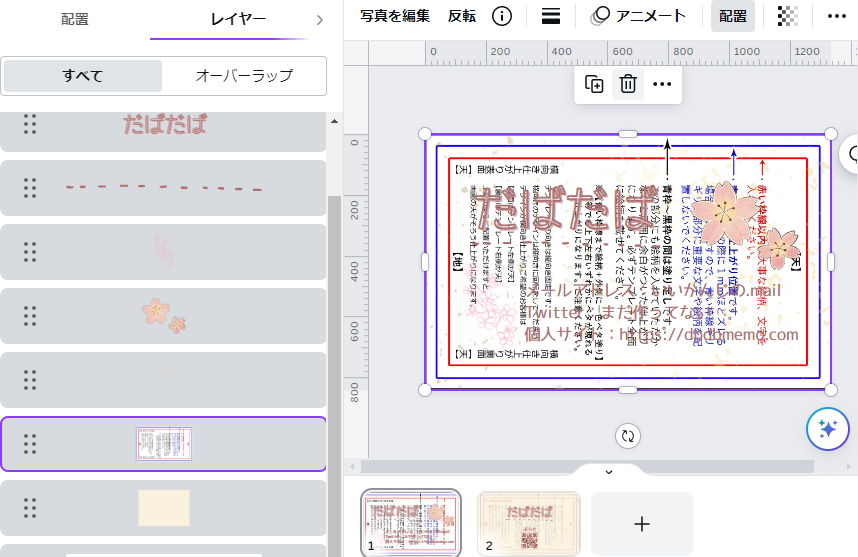Click the rotate handle below the image
Screen dimensions: 858x557
[628, 435]
